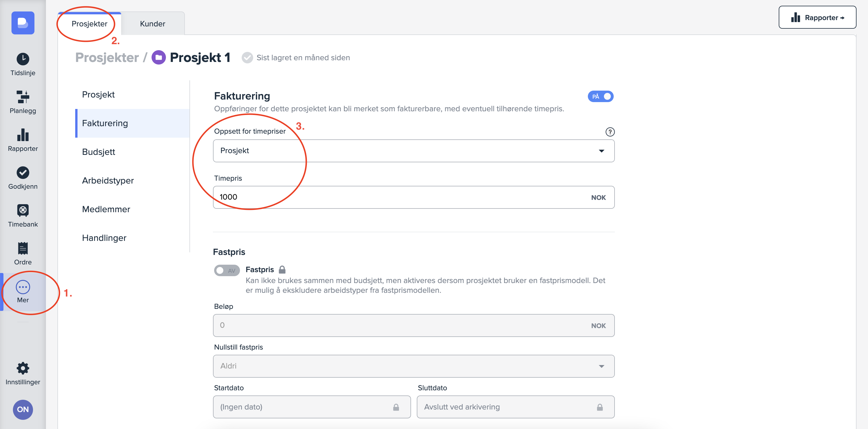Expand the Oppsett for timepriser dropdown
Viewport: 868px width, 429px height.
413,151
